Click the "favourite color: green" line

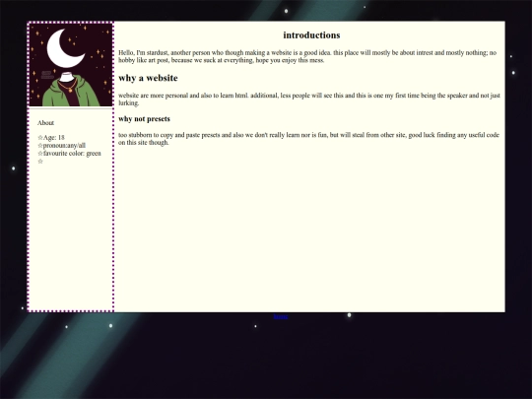point(69,154)
